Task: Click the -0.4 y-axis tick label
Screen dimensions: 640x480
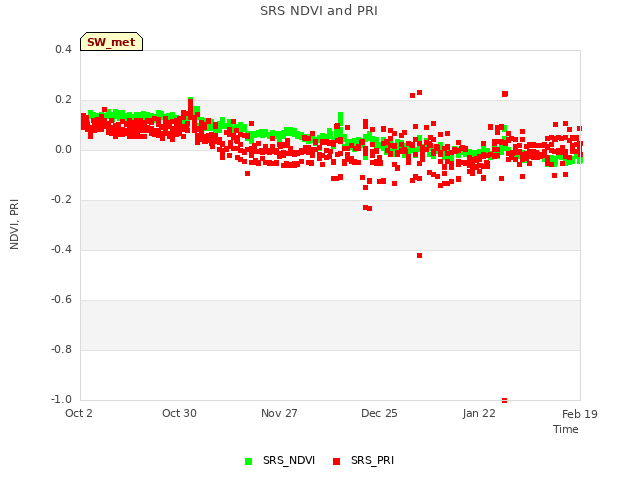Action: tap(61, 249)
